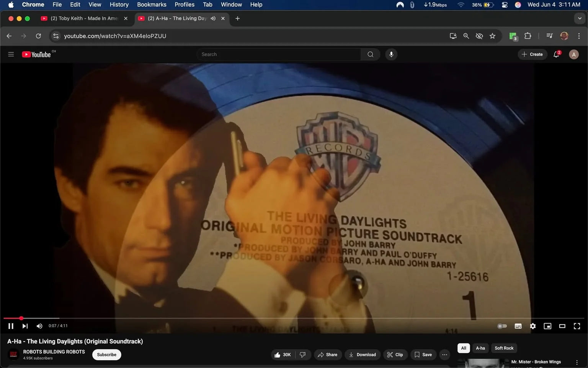Screen dimensions: 588x368
Task: View site information icon in address bar
Action: pos(56,36)
